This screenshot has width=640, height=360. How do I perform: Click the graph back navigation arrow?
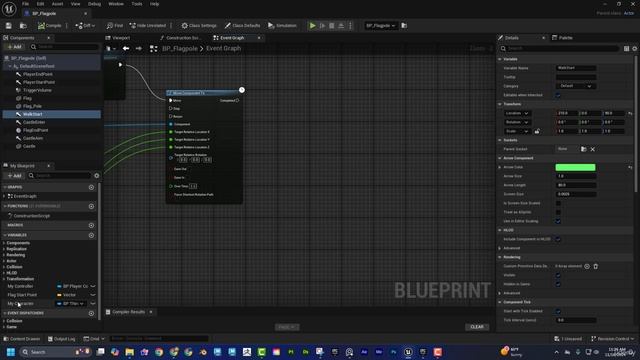point(126,49)
